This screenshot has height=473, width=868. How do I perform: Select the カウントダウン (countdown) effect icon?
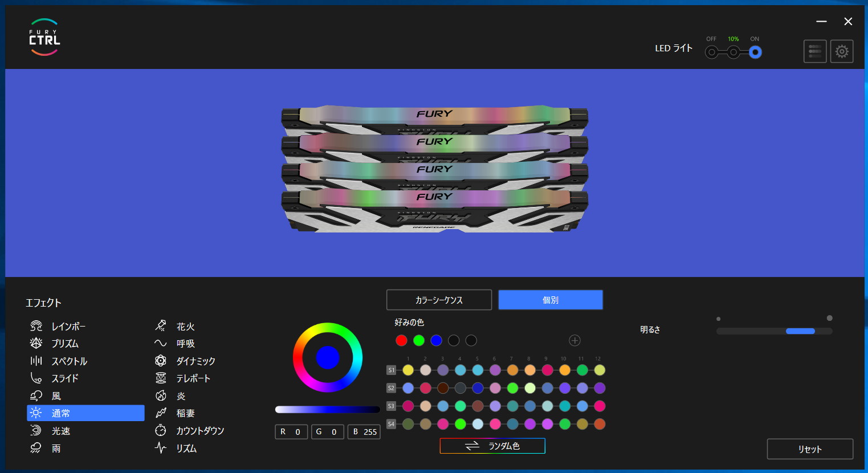click(161, 430)
